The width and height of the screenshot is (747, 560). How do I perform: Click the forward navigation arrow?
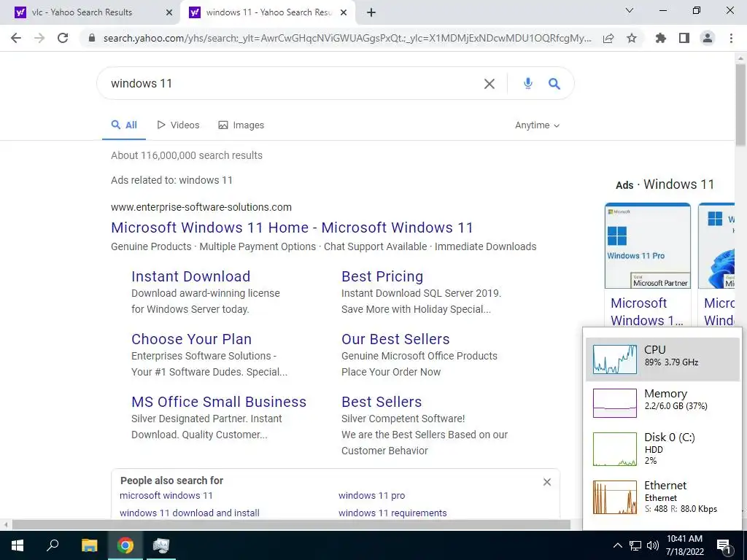point(39,38)
